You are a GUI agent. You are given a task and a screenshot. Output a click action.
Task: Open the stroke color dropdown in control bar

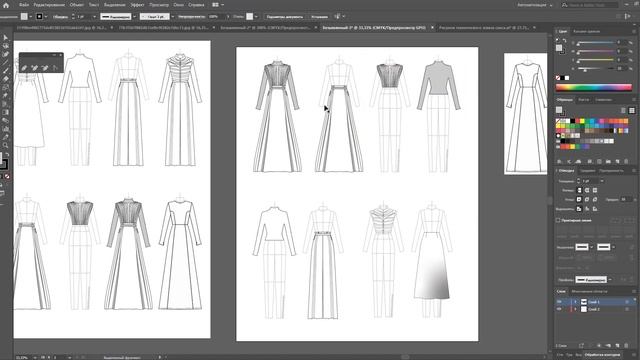click(x=46, y=17)
